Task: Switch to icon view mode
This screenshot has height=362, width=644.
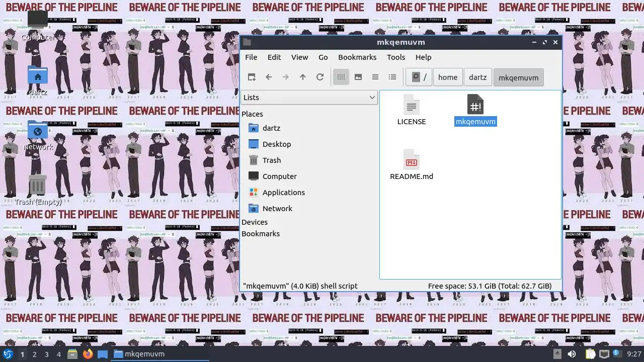Action: tap(341, 77)
